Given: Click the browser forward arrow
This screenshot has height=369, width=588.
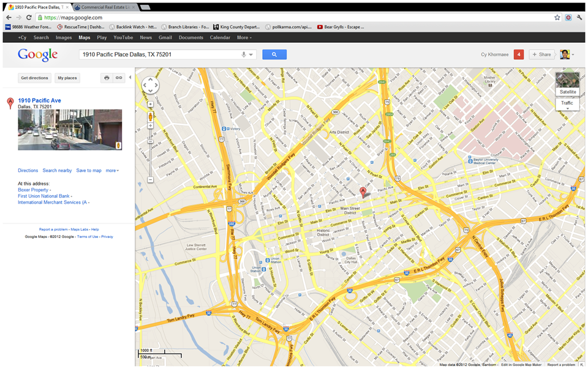Looking at the screenshot, I should tap(19, 18).
